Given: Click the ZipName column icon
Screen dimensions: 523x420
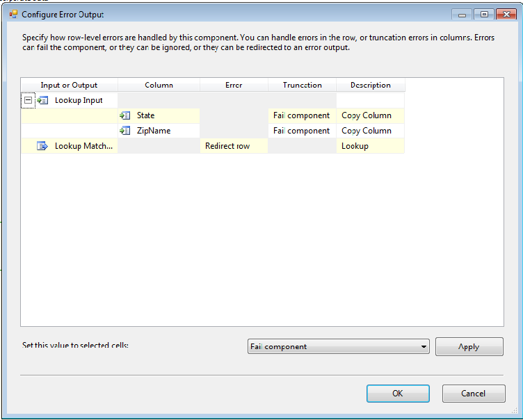Looking at the screenshot, I should [125, 131].
